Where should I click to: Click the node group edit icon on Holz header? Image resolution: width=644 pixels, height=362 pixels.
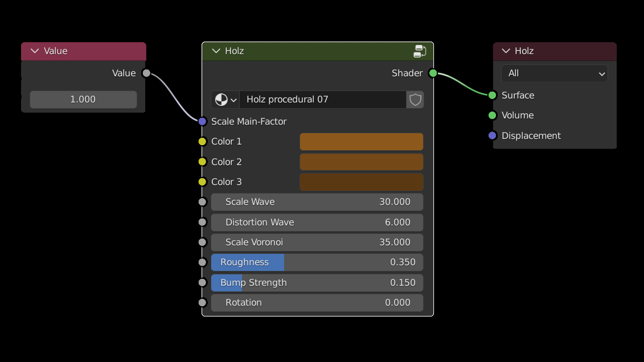tap(420, 51)
